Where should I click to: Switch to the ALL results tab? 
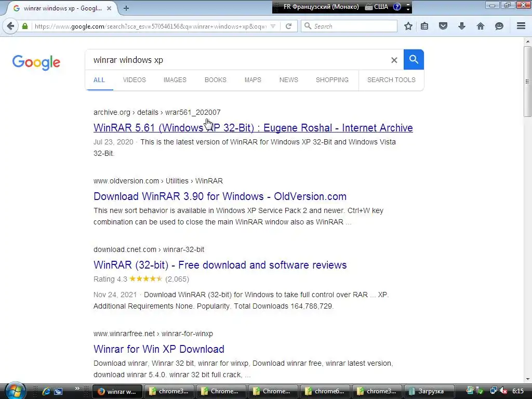[x=99, y=80]
